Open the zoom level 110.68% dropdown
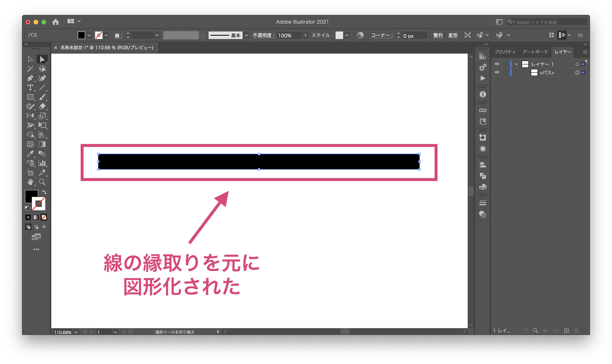The width and height of the screenshot is (612, 364). 76,332
